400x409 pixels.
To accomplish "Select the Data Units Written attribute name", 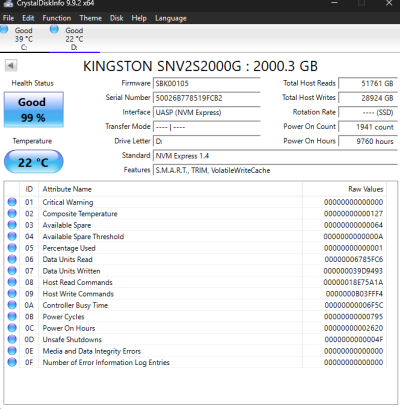I will [x=71, y=271].
